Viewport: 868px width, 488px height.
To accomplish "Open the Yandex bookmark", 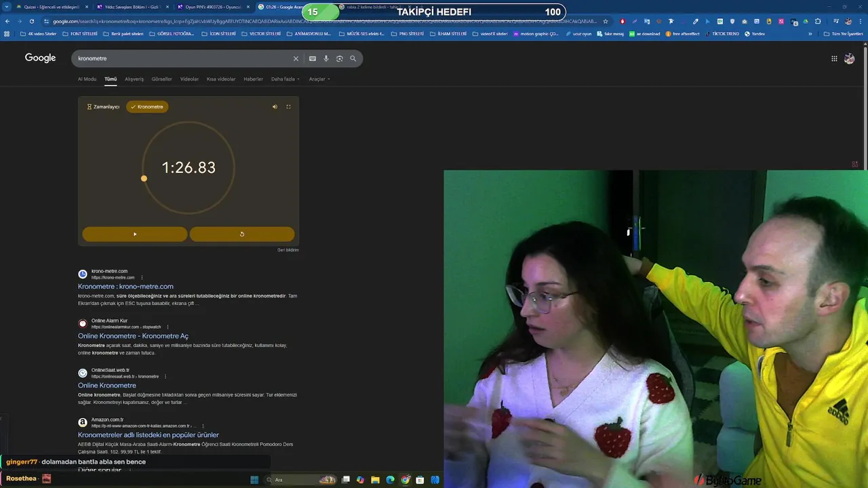I will click(x=755, y=33).
